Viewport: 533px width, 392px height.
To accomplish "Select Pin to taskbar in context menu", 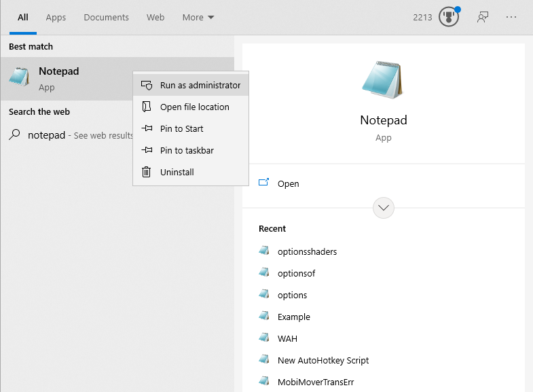I will point(191,150).
